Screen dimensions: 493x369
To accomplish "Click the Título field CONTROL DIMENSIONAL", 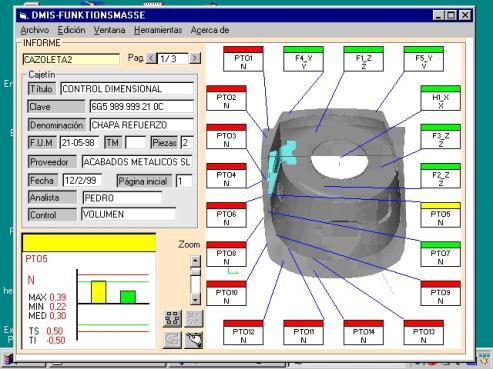I will (x=127, y=89).
